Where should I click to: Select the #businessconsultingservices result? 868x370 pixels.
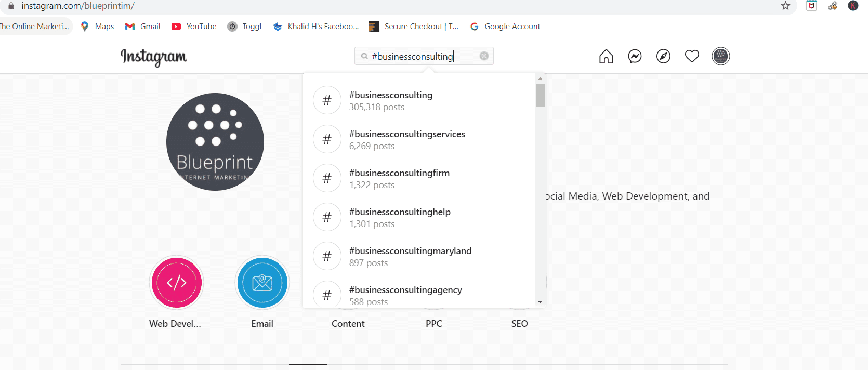418,139
